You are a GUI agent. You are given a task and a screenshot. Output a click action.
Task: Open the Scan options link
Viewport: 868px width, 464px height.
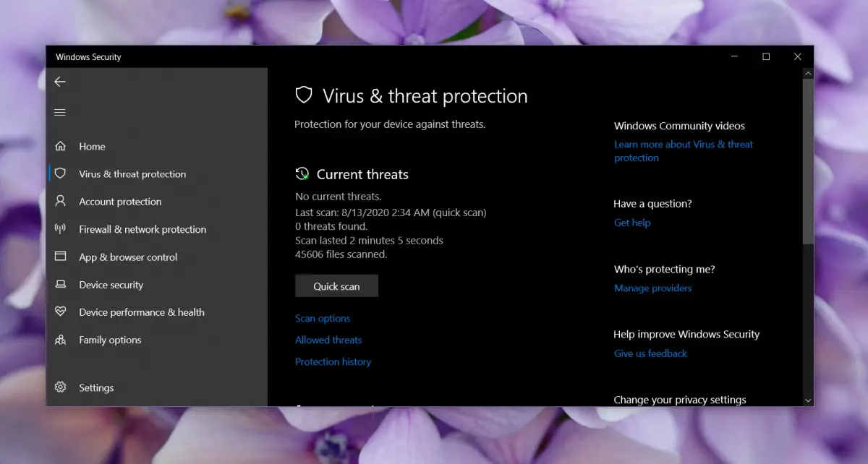click(x=323, y=319)
